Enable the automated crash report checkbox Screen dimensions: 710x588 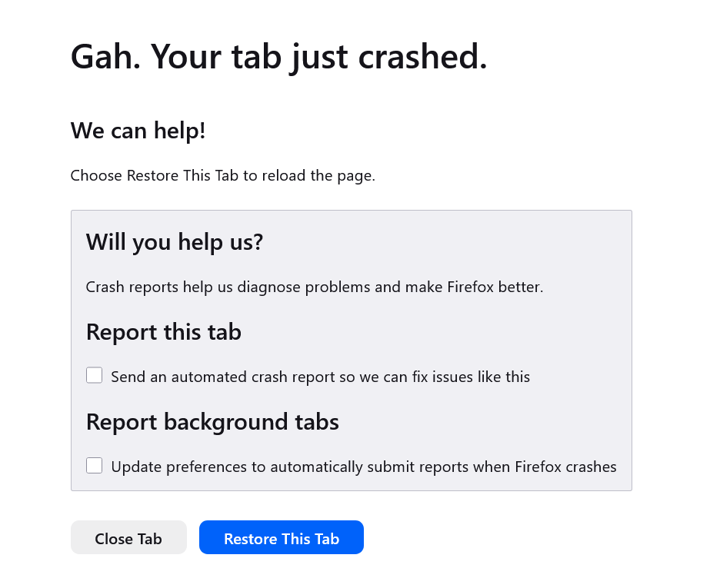click(95, 376)
